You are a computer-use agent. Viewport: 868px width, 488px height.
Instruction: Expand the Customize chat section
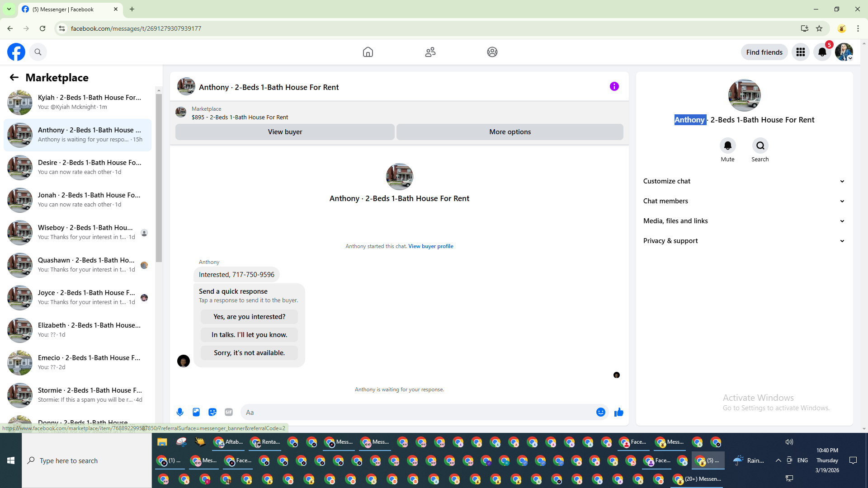pyautogui.click(x=744, y=181)
